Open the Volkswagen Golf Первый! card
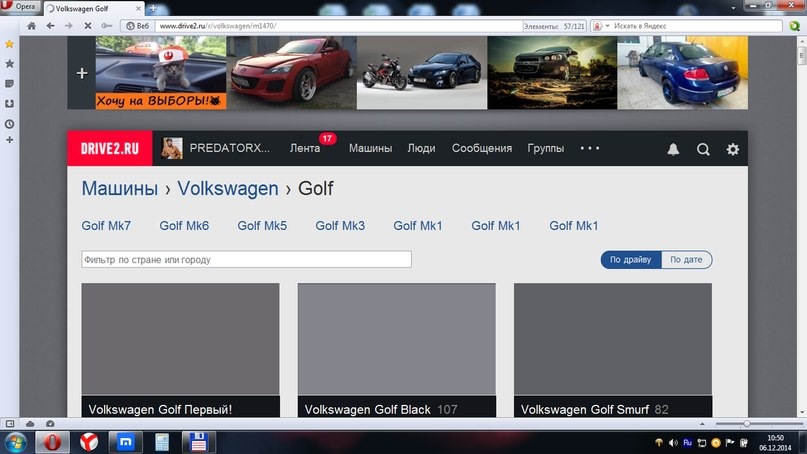This screenshot has height=454, width=807. (181, 350)
